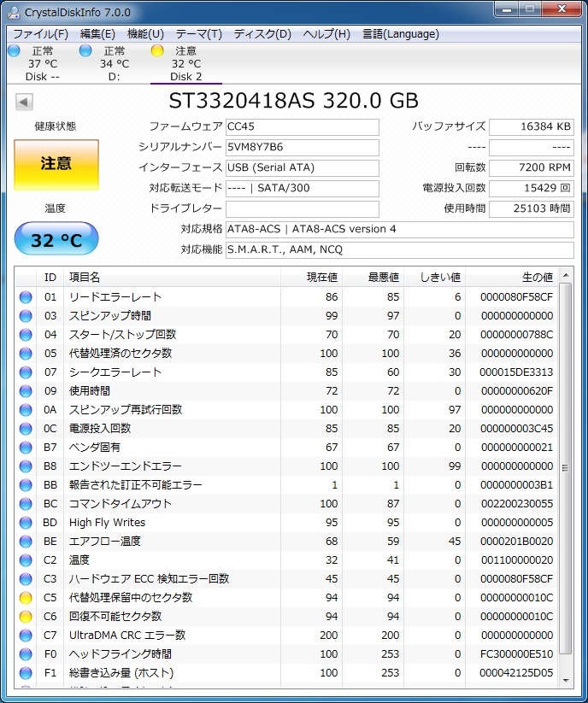Viewport: 588px width, 703px height.
Task: Click the 生の値 column header
Action: (511, 278)
